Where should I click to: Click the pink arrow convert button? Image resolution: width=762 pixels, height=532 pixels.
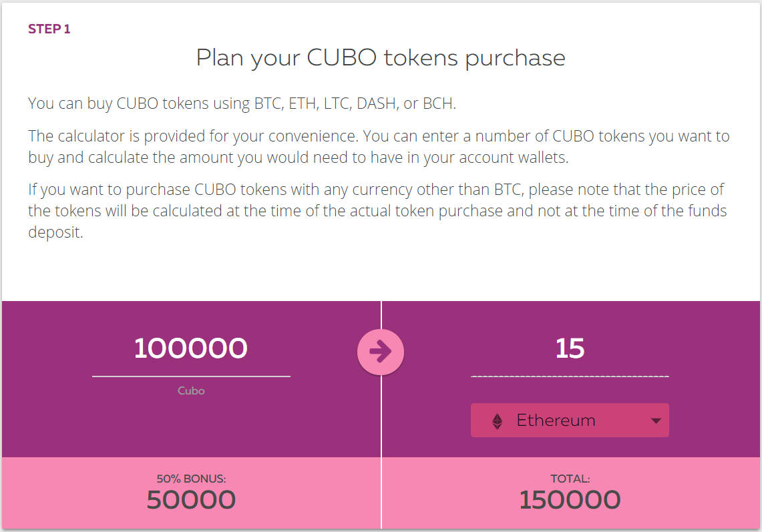[381, 352]
